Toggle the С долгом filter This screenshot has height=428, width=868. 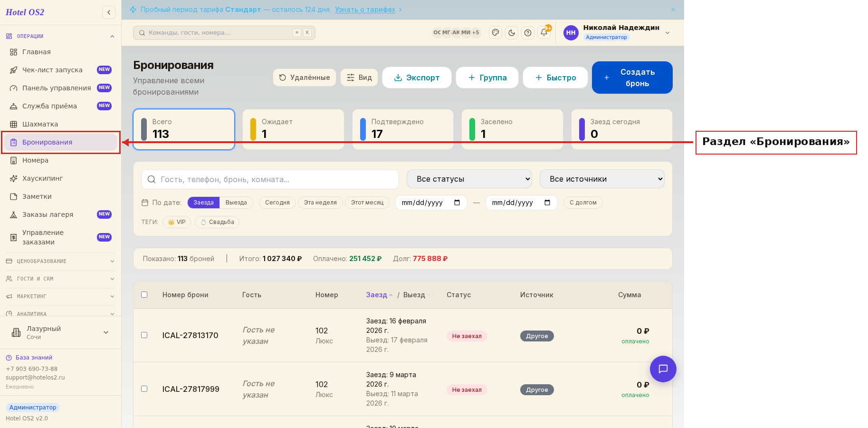(583, 203)
